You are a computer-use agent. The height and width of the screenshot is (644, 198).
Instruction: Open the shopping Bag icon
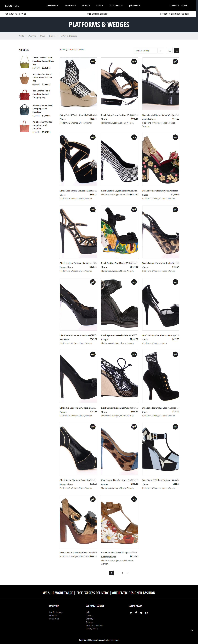coord(182,6)
